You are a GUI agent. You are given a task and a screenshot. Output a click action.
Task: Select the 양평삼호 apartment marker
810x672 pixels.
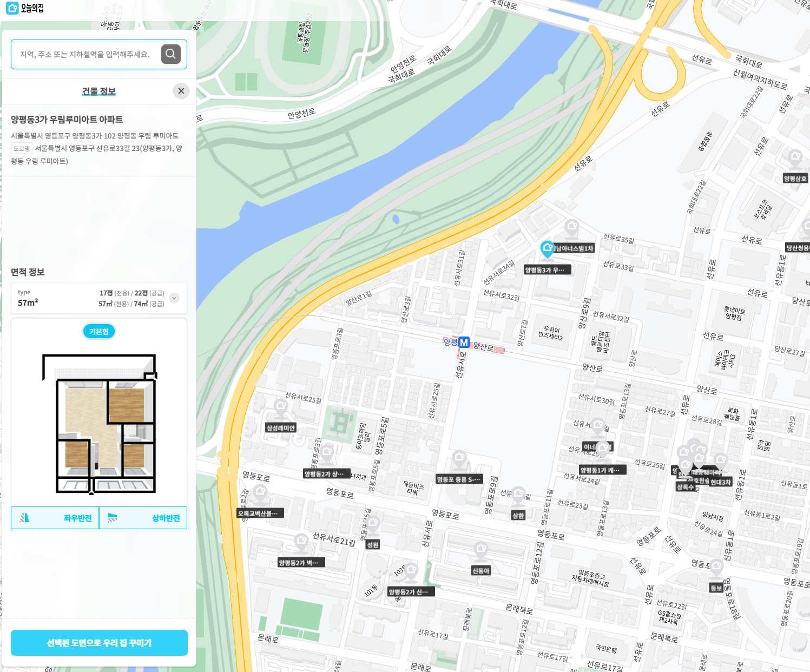(x=795, y=158)
